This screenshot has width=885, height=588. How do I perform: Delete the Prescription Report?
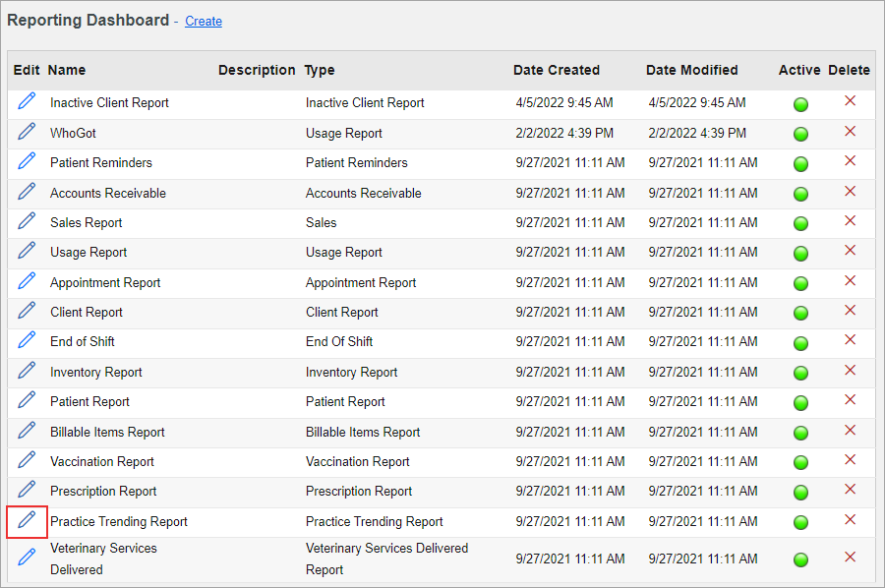click(x=850, y=491)
